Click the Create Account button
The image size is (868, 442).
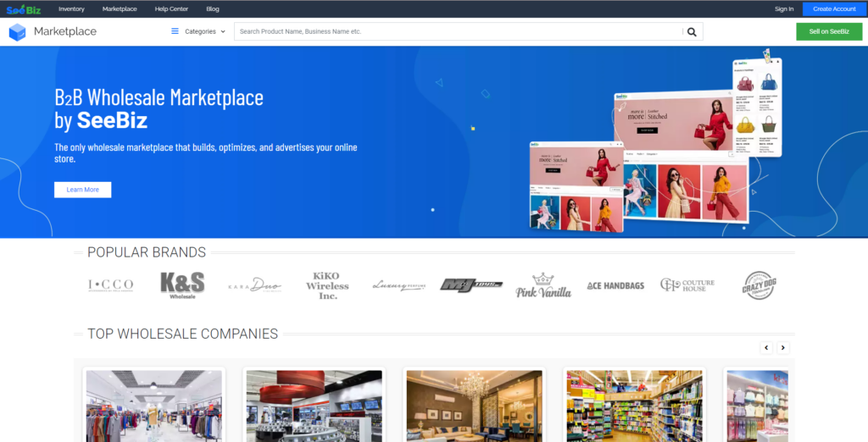834,8
